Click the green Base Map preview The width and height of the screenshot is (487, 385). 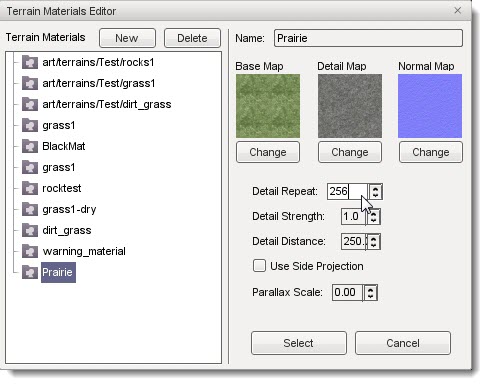coord(268,106)
